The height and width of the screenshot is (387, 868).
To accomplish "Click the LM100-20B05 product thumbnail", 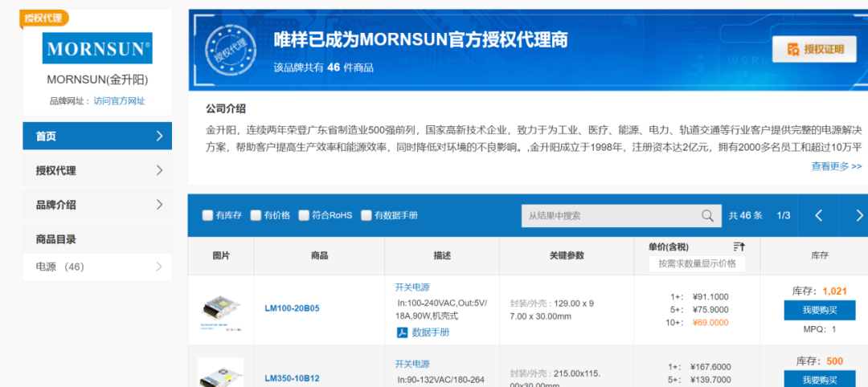I will click(x=221, y=312).
